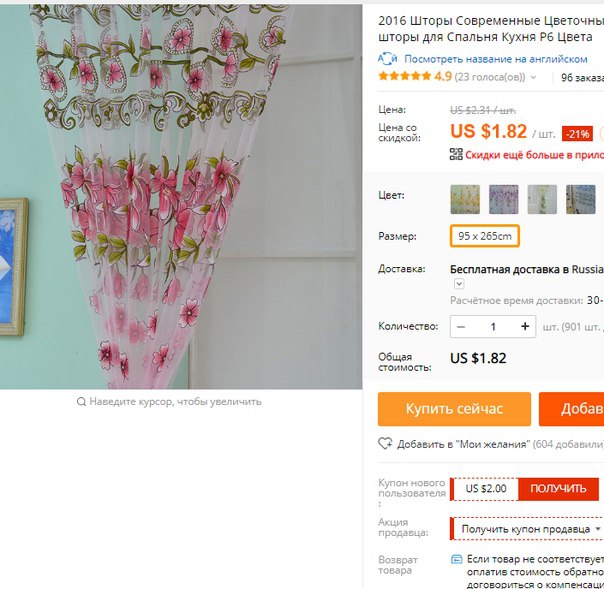
Task: Open Посмотреть название на английском link
Action: tap(495, 59)
